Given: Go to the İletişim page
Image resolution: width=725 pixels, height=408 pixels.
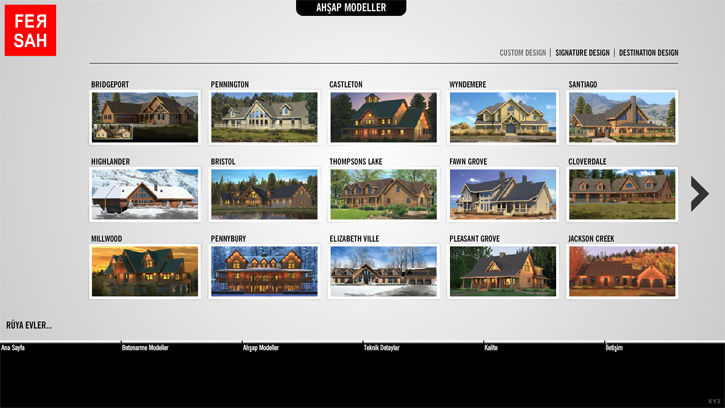Looking at the screenshot, I should [616, 348].
